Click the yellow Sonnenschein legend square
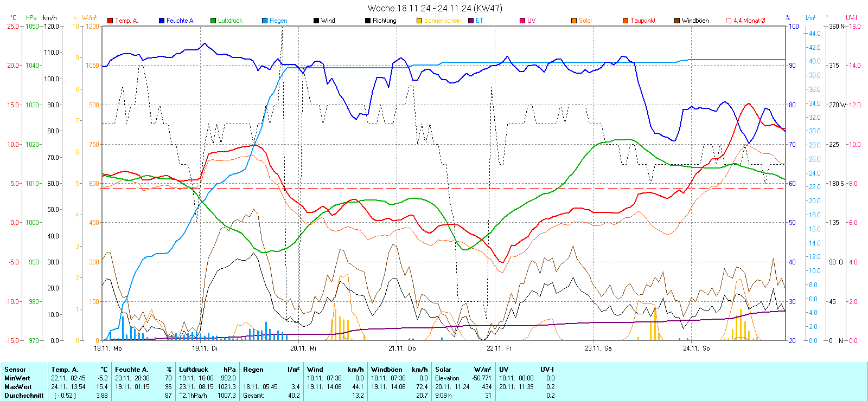The height and width of the screenshot is (401, 868). click(419, 21)
